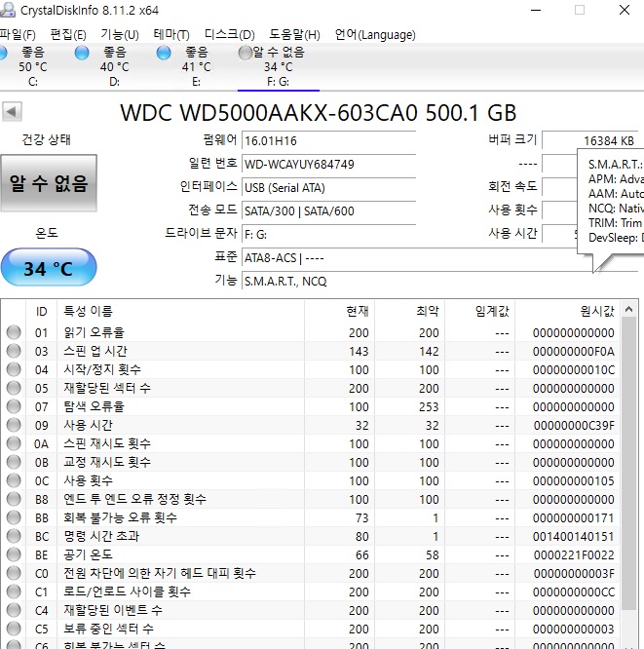Click status circle for C4 재할당된 이벤트 수
Screen dimensions: 644x649
pyautogui.click(x=14, y=610)
